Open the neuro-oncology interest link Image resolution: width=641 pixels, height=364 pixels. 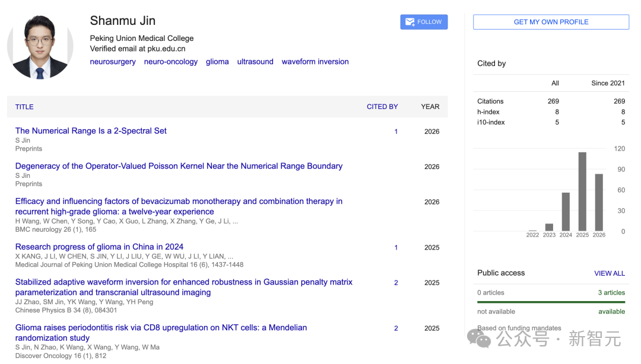pyautogui.click(x=171, y=62)
